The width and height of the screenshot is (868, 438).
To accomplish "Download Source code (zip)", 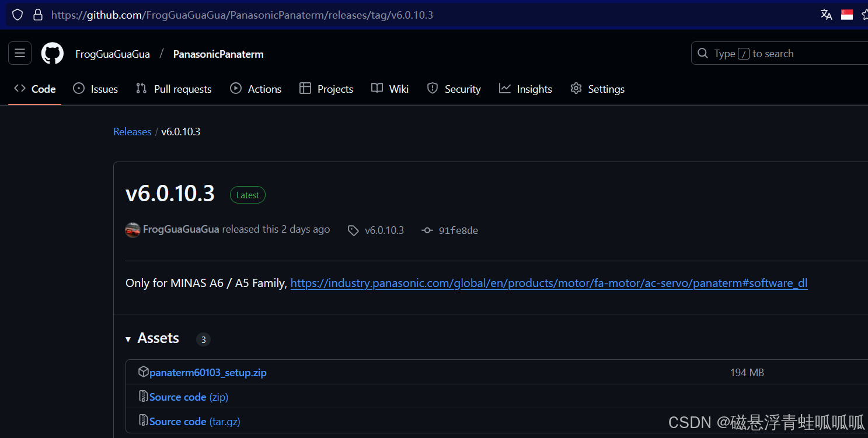I will tap(189, 397).
